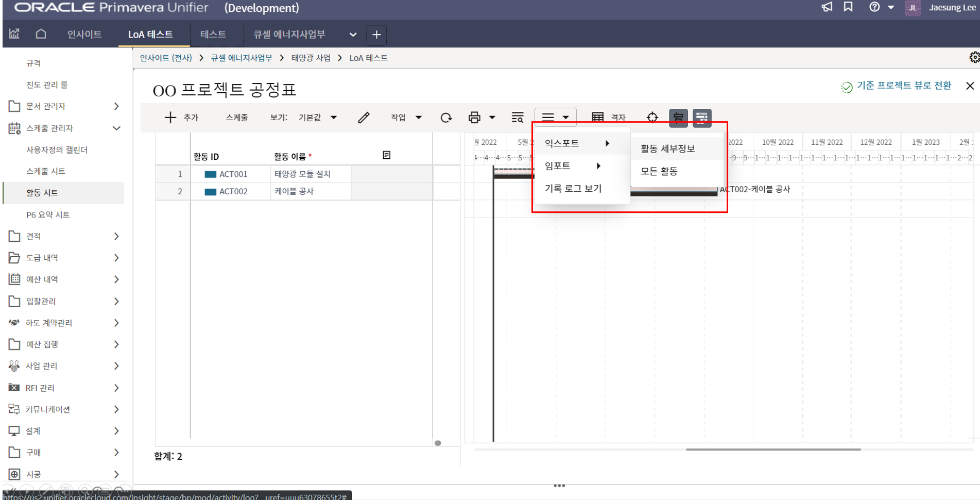The height and width of the screenshot is (500, 980).
Task: Toggle the dark critical path button
Action: (678, 118)
